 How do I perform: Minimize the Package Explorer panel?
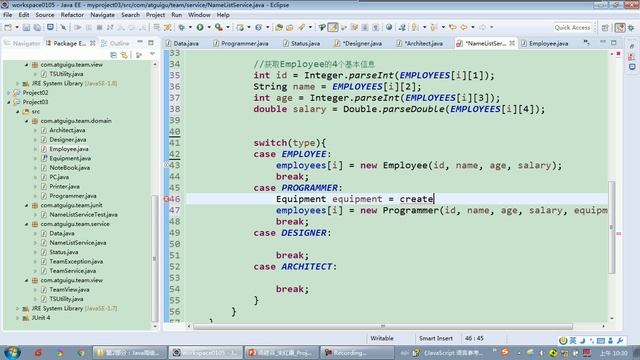coord(140,42)
